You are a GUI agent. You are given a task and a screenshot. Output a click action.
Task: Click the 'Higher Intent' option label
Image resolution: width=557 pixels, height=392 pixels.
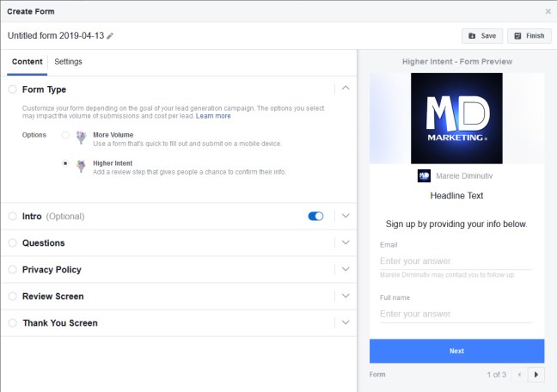[x=113, y=163]
